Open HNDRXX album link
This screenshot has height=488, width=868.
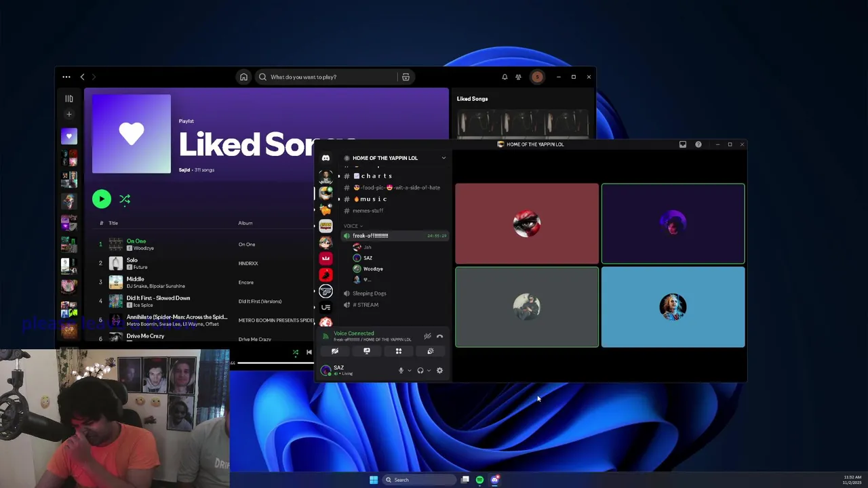coord(248,263)
